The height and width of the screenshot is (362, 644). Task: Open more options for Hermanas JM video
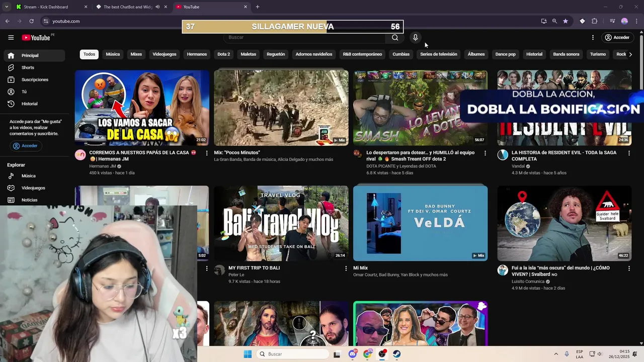pos(207,153)
